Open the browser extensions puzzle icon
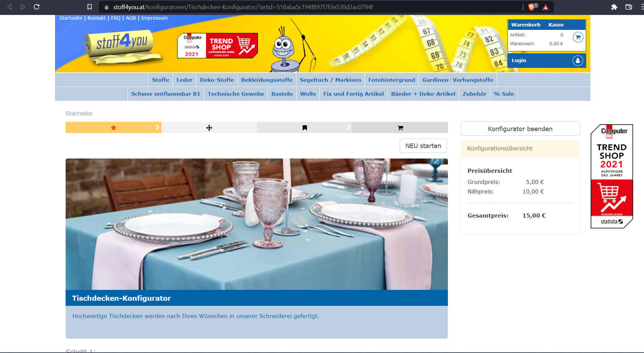The width and height of the screenshot is (644, 353). click(x=614, y=7)
